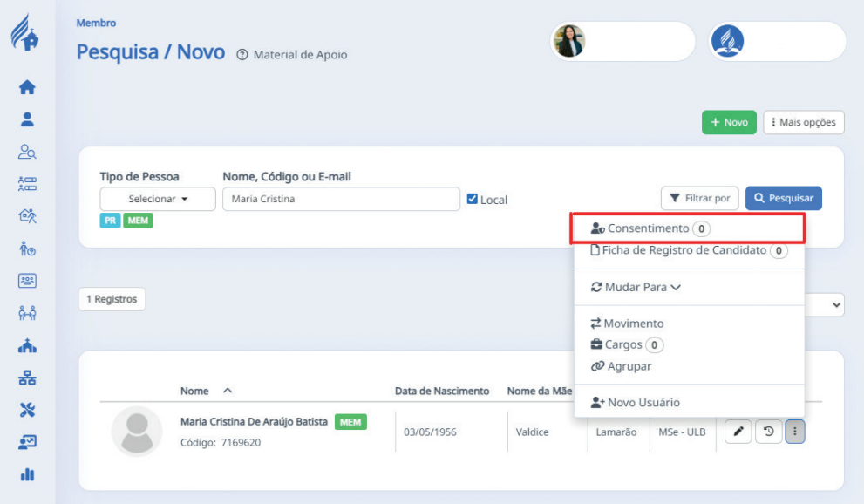Select Consentimento from the context menu
This screenshot has width=864, height=504.
tap(649, 228)
